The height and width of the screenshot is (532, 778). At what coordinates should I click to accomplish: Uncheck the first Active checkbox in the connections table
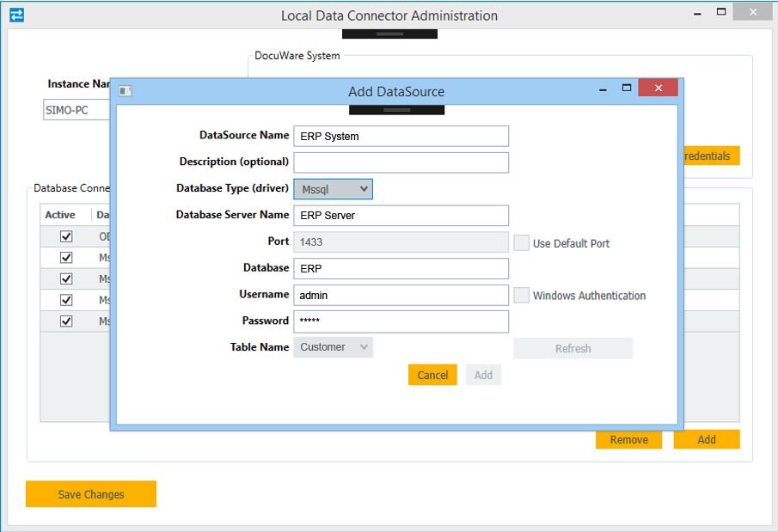point(66,235)
